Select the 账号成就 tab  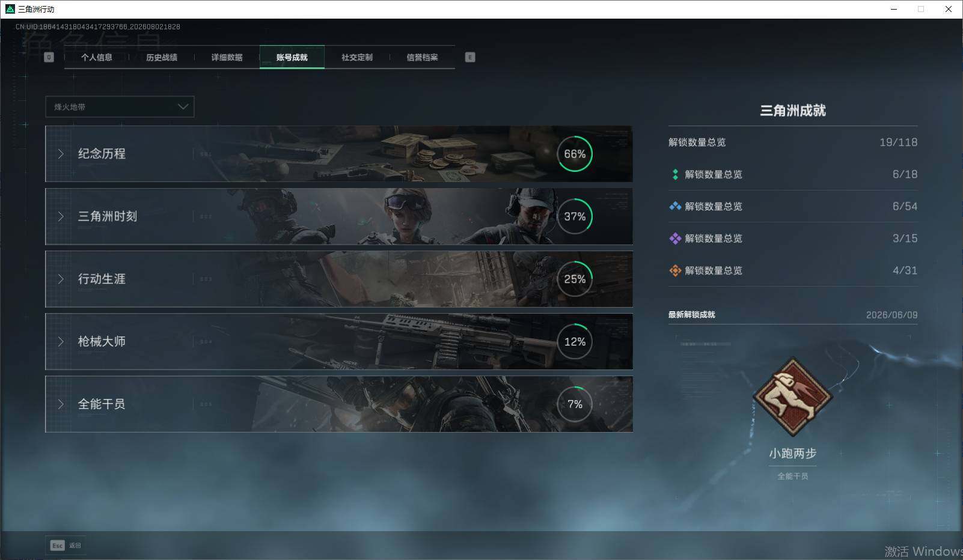coord(292,57)
